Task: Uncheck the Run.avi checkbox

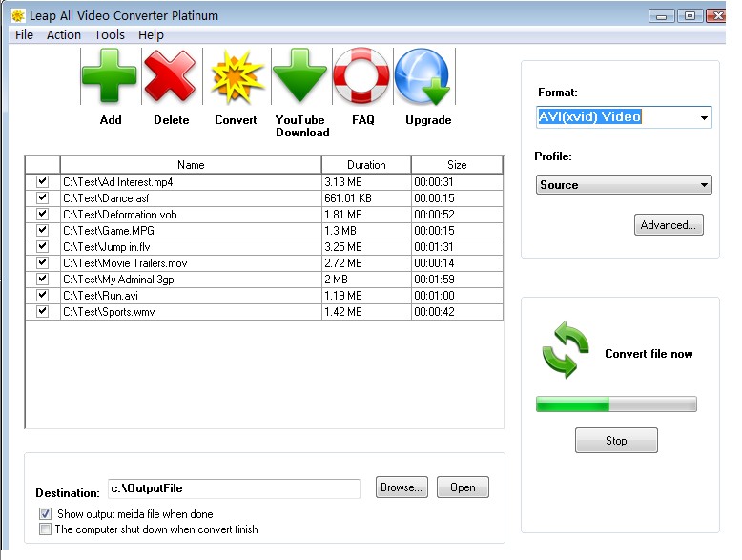Action: point(42,295)
